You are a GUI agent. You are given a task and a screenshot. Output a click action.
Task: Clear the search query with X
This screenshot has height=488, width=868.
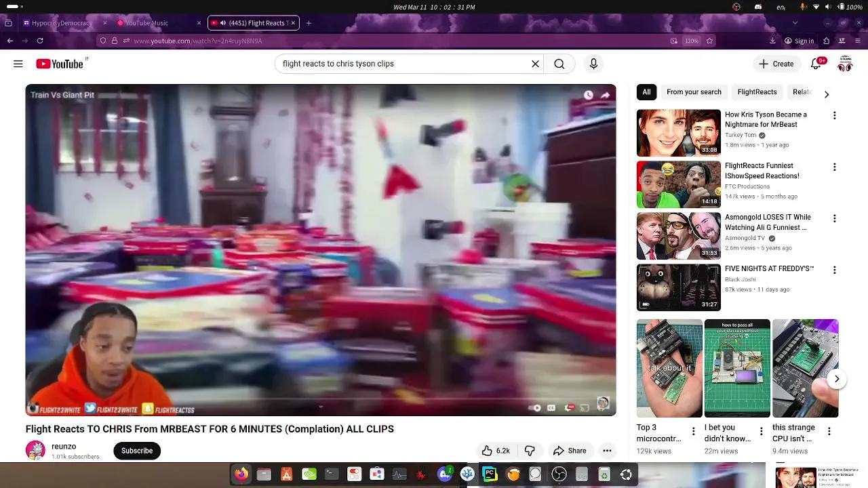(x=535, y=64)
